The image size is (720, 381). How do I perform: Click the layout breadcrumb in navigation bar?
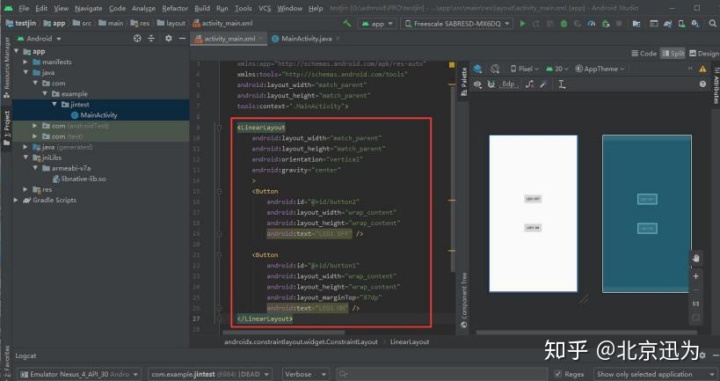tap(171, 23)
